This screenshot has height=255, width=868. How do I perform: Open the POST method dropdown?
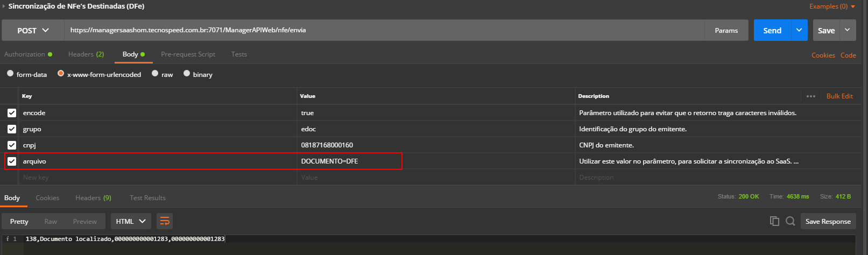pos(33,31)
